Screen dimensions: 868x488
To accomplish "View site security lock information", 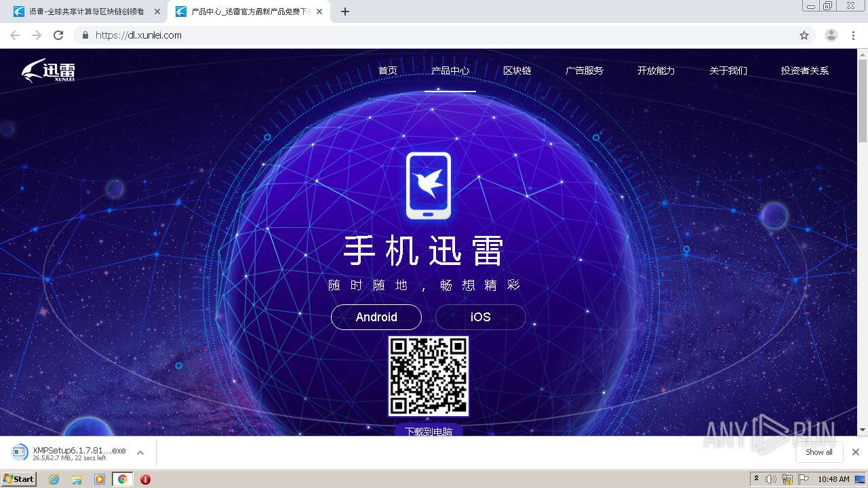I will tap(85, 35).
